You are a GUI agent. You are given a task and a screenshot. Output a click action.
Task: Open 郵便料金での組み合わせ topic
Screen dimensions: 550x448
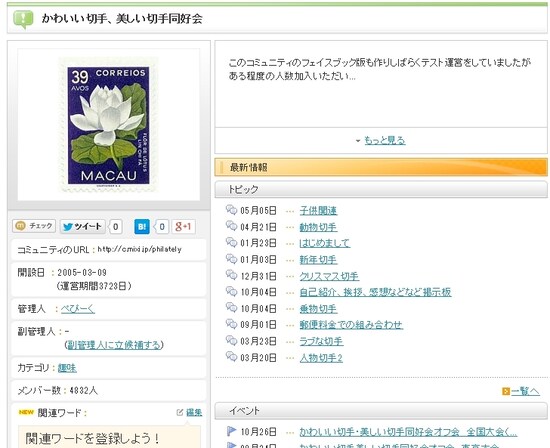tap(351, 325)
